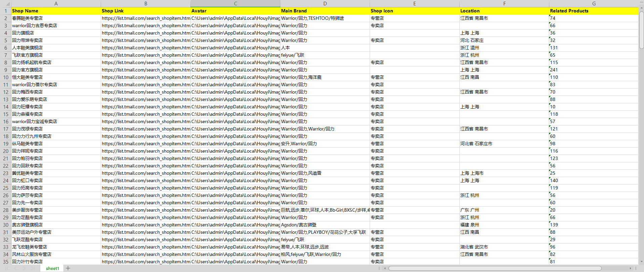This screenshot has height=272, width=644.
Task: Click the 'Avatar' header cell
Action: point(235,11)
